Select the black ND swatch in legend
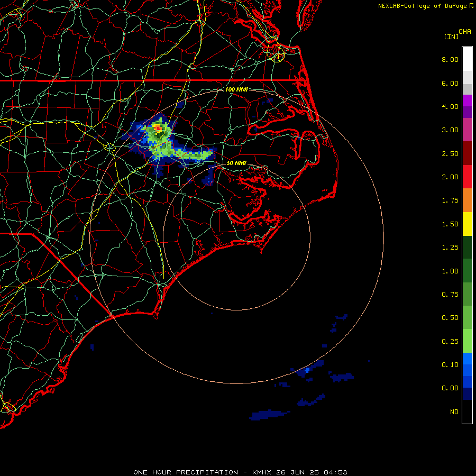 click(467, 411)
